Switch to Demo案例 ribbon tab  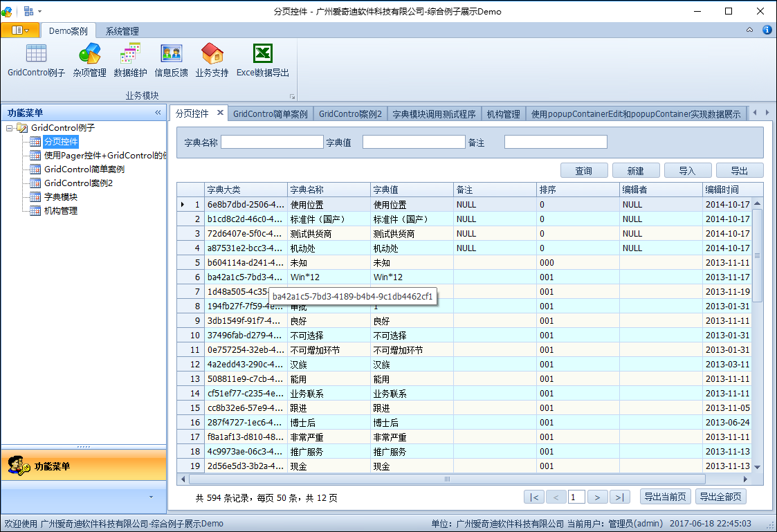tap(68, 30)
